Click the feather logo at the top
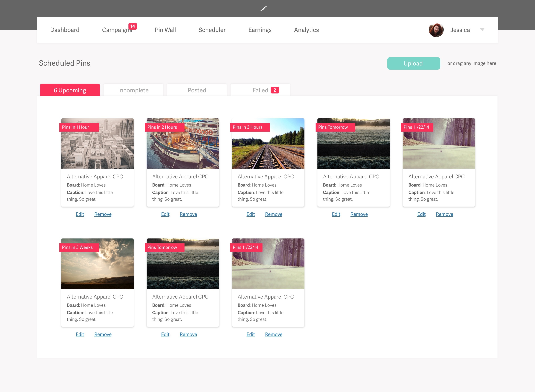Viewport: 535px width, 392px height. [264, 9]
